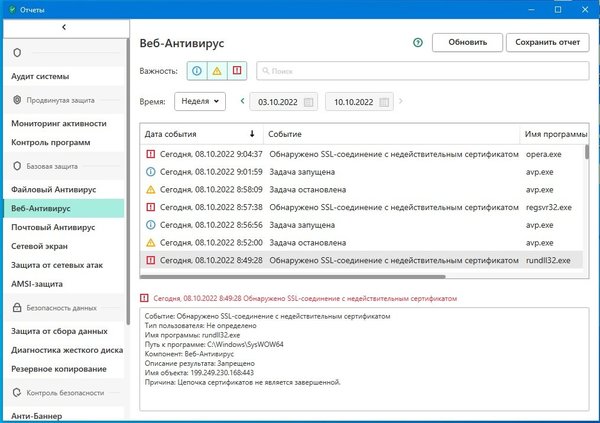The height and width of the screenshot is (423, 600).
Task: Click the Kaspersky icon in the title bar
Action: [12, 9]
